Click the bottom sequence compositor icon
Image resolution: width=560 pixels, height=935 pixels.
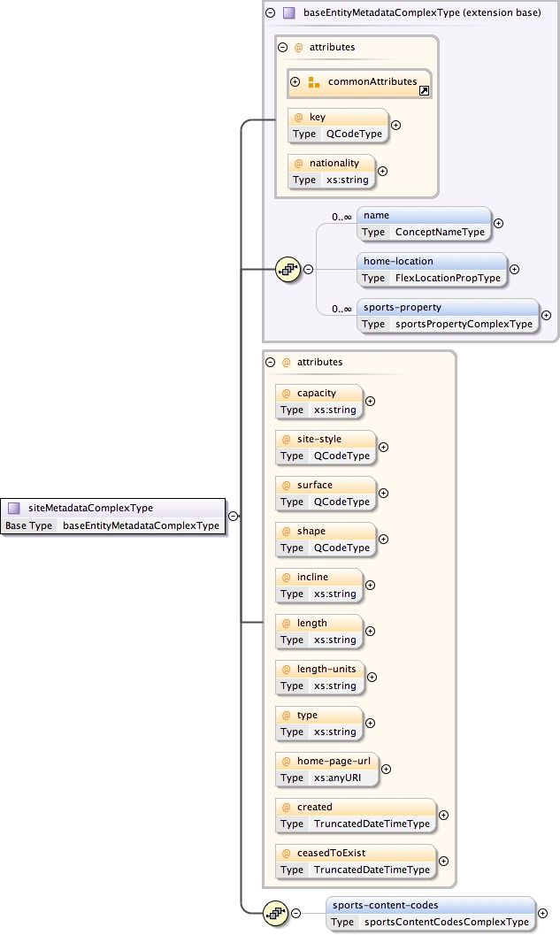tap(274, 913)
